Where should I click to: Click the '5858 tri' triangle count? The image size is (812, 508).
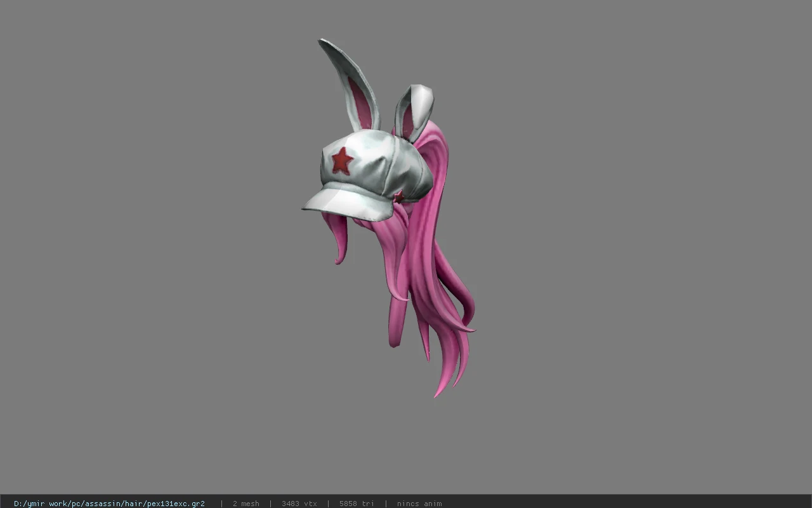click(357, 504)
